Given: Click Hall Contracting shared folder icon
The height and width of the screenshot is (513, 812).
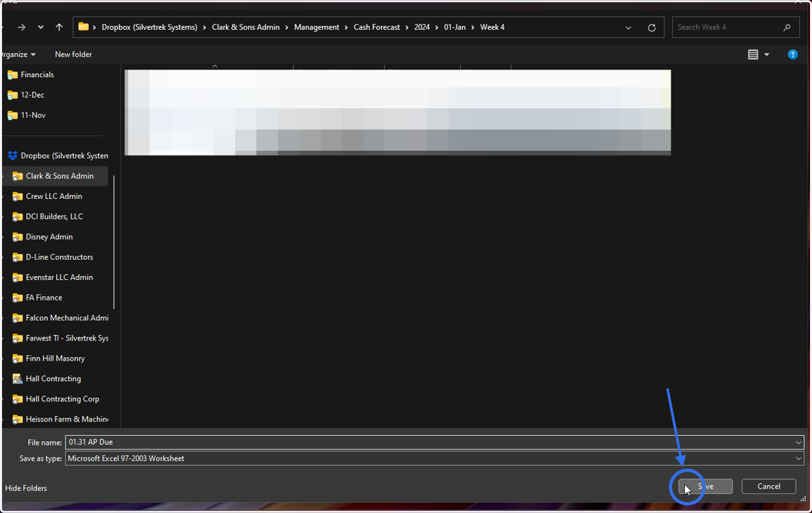Looking at the screenshot, I should tap(18, 379).
